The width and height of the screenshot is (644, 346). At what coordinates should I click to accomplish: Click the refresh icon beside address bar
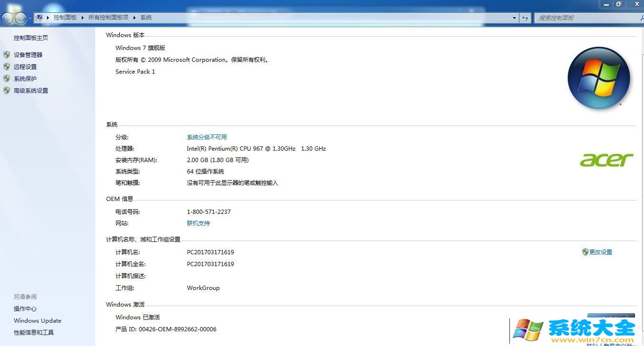[525, 18]
